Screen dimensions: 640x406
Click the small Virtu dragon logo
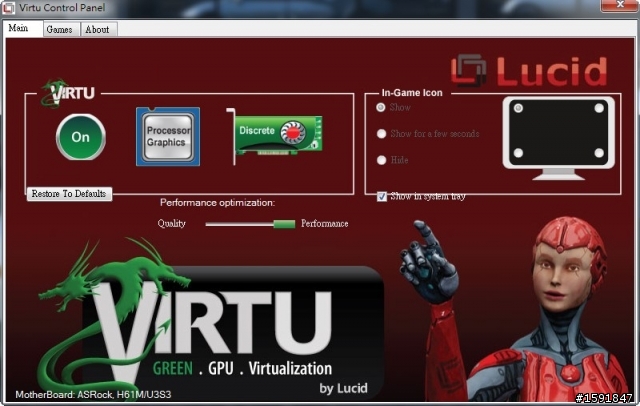pyautogui.click(x=68, y=93)
